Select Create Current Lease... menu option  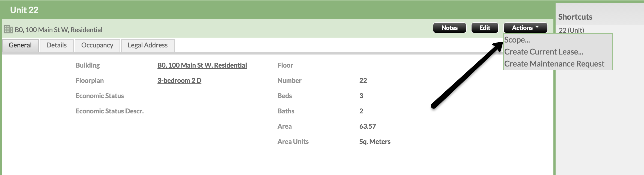pyautogui.click(x=544, y=52)
